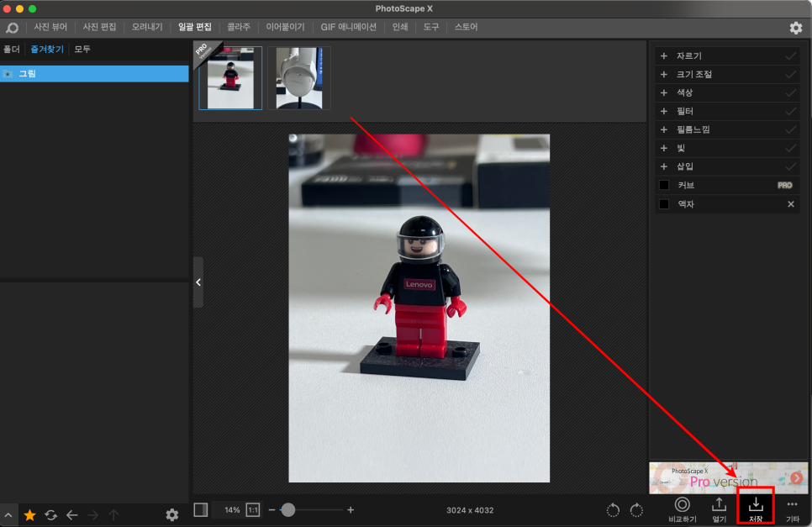The width and height of the screenshot is (812, 527).
Task: Toggle the 색상 checkmark
Action: pyautogui.click(x=791, y=92)
